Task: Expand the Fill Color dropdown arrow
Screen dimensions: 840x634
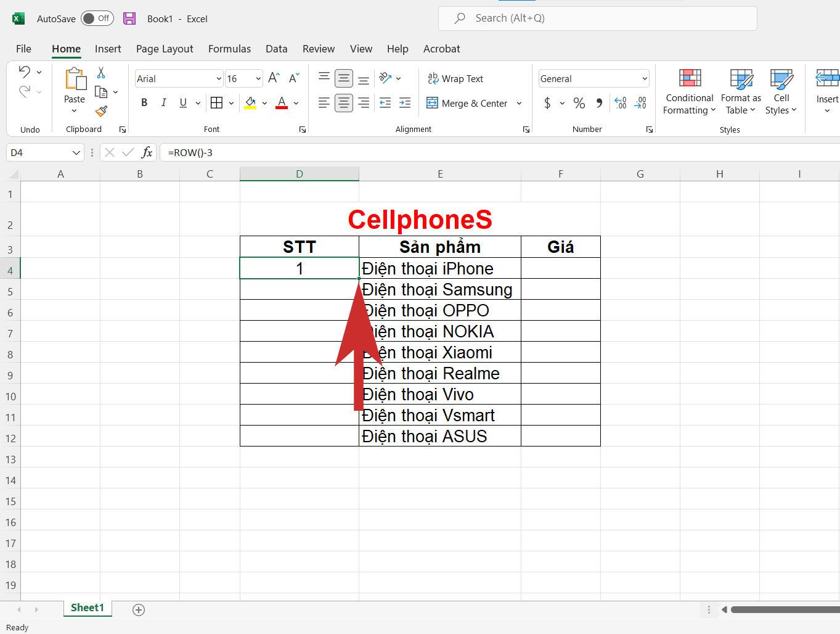Action: tap(264, 103)
